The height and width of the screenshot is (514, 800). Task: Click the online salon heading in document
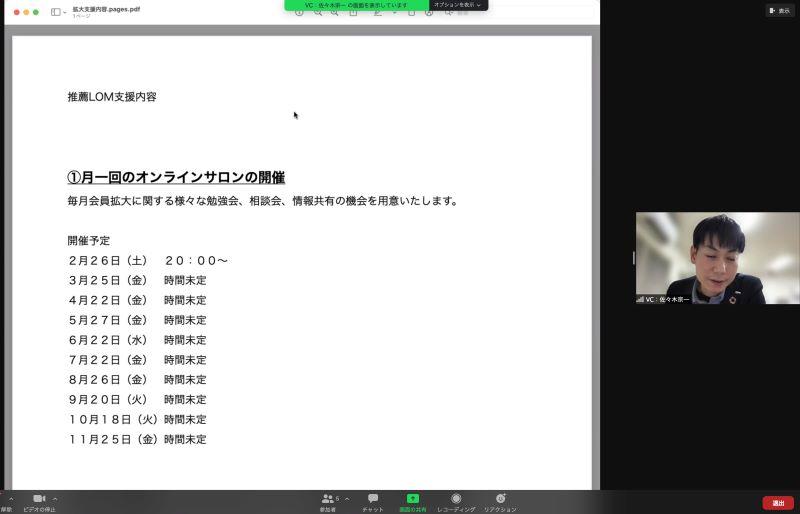click(x=176, y=177)
